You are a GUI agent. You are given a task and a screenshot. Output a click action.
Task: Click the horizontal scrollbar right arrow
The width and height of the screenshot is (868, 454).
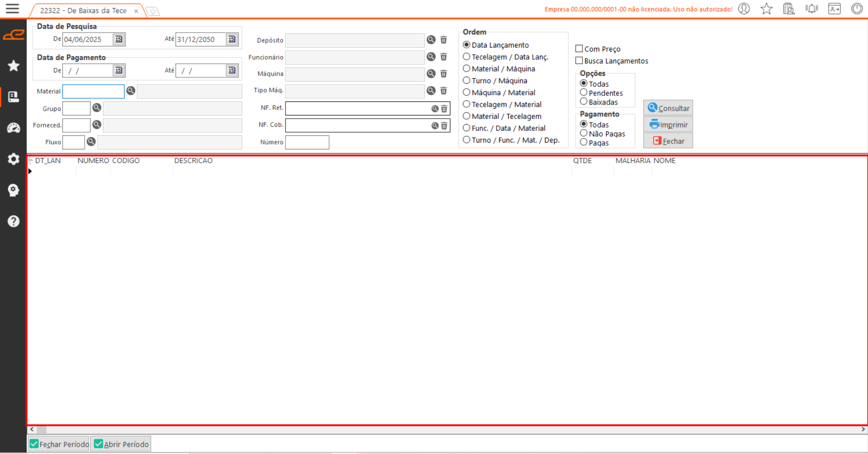tap(863, 429)
